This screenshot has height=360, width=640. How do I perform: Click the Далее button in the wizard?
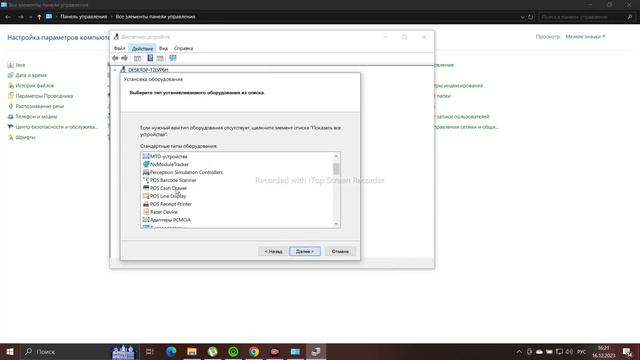[305, 251]
